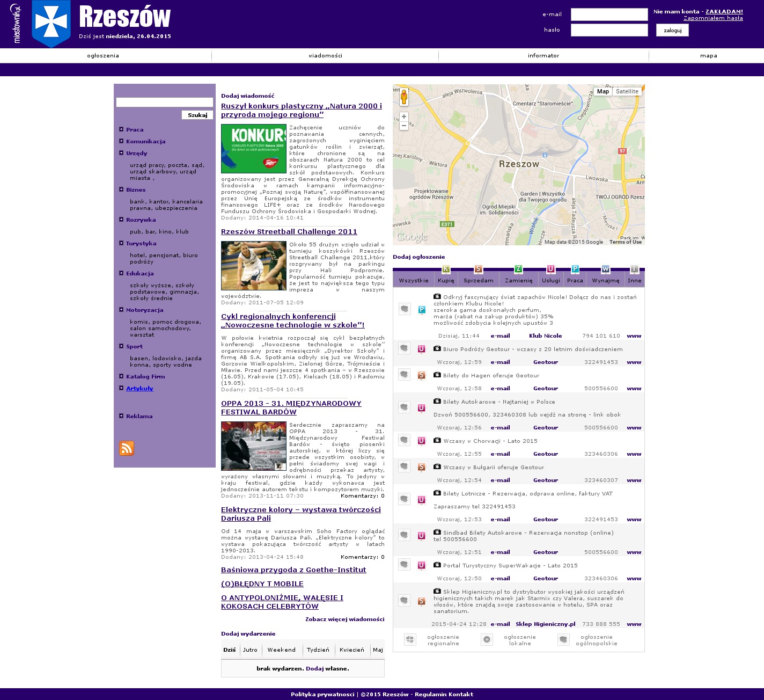Click the Szukaj search button

pos(197,115)
